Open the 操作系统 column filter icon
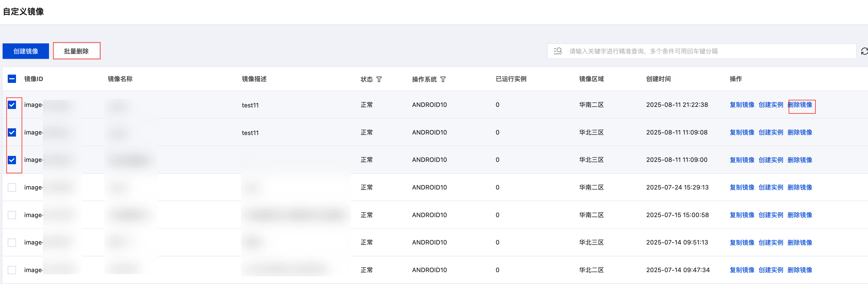The width and height of the screenshot is (868, 284). (x=443, y=79)
